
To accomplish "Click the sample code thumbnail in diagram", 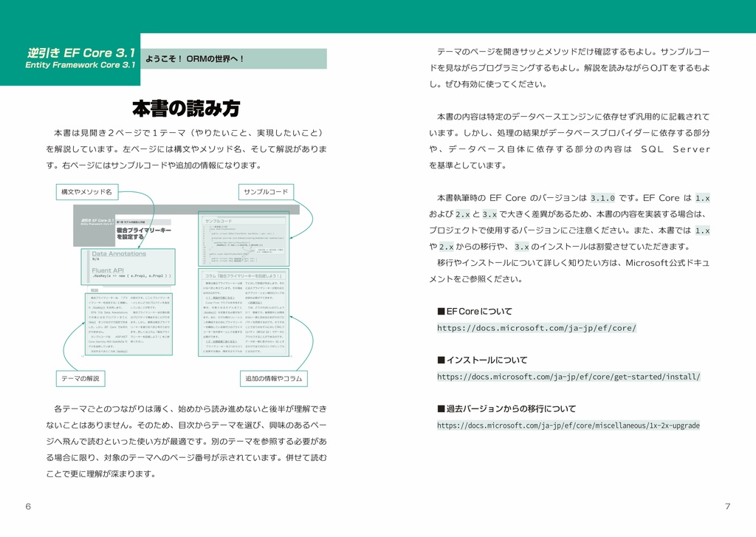I will coord(244,240).
